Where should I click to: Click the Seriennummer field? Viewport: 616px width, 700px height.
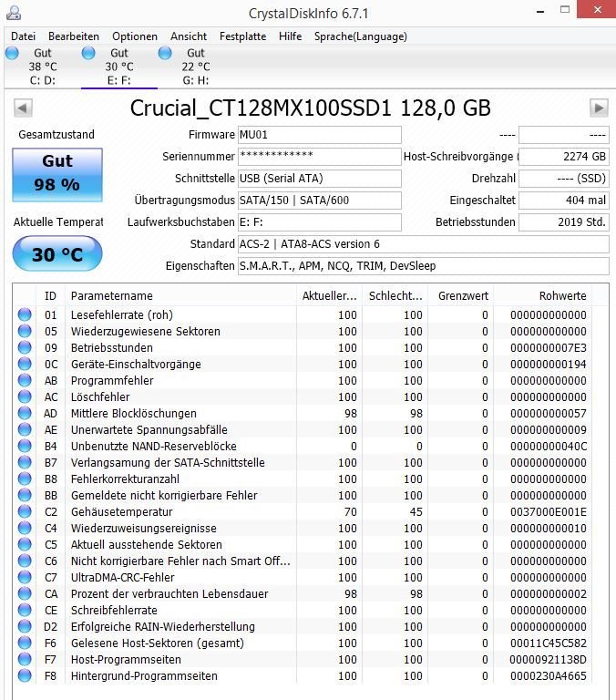pos(319,157)
